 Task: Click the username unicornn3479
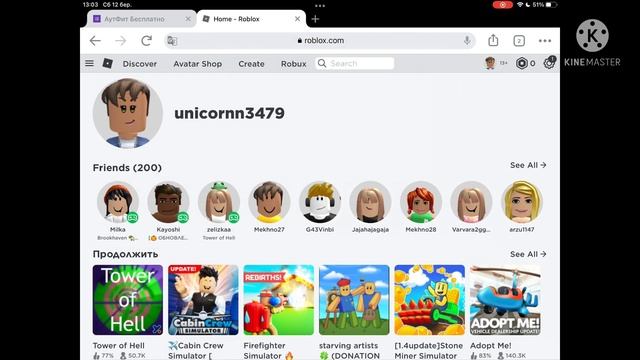(229, 113)
